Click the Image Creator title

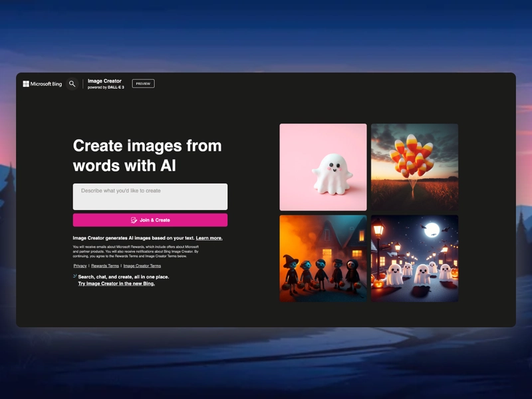click(104, 81)
